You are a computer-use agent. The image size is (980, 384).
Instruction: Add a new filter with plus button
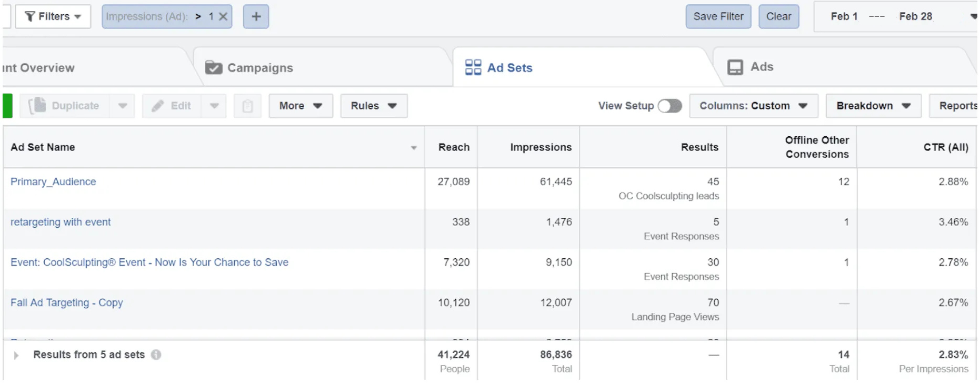pos(256,16)
